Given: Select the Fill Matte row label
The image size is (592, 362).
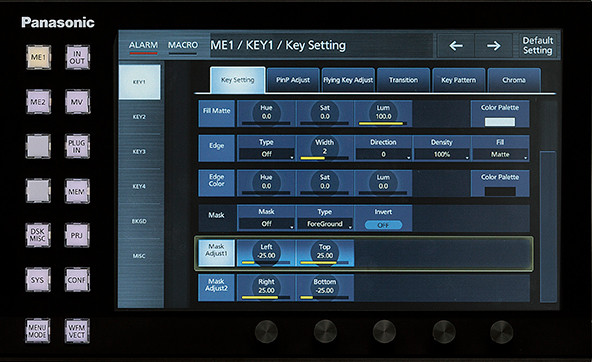Looking at the screenshot, I should pyautogui.click(x=217, y=113).
